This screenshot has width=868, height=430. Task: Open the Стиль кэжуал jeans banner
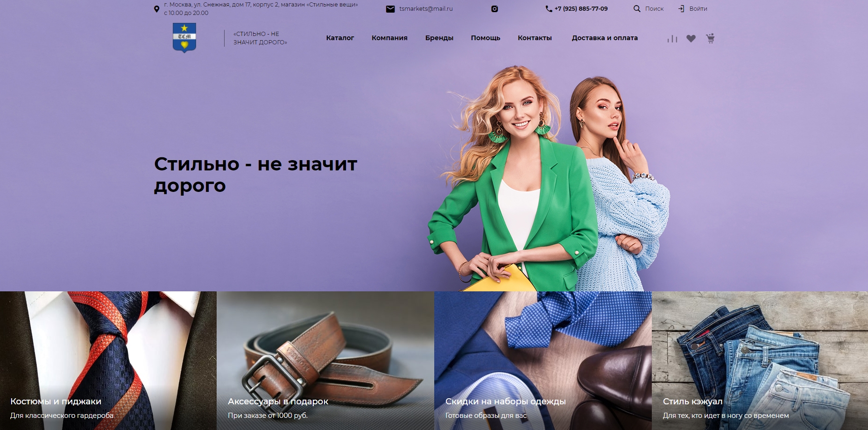pos(760,360)
